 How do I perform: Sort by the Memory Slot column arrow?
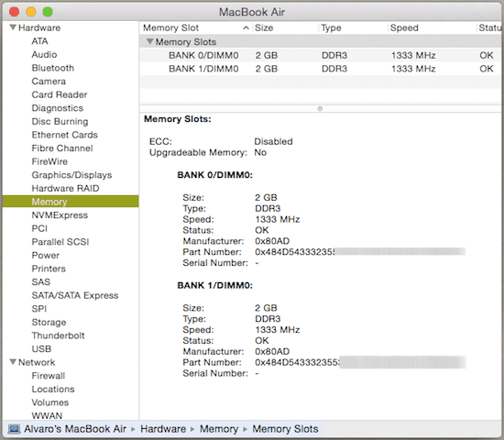246,28
